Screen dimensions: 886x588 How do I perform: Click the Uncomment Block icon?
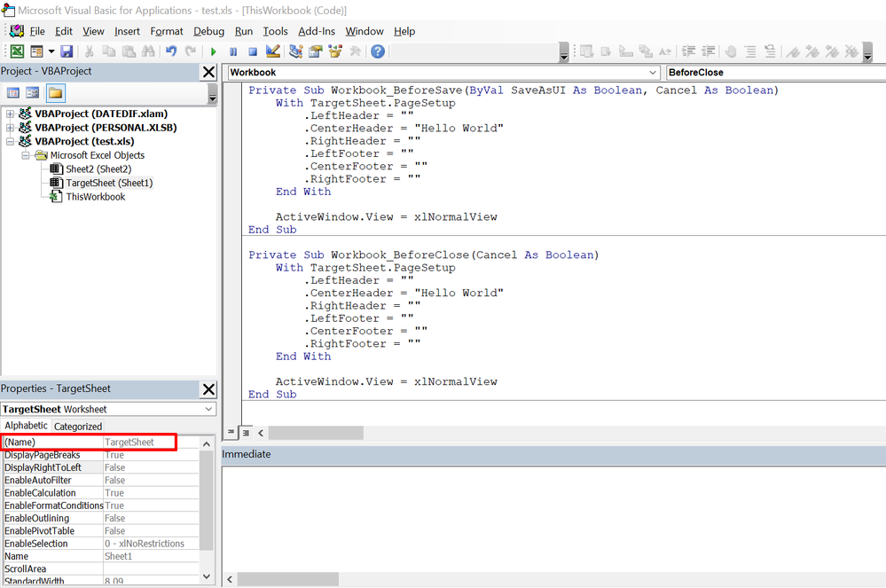(x=770, y=51)
